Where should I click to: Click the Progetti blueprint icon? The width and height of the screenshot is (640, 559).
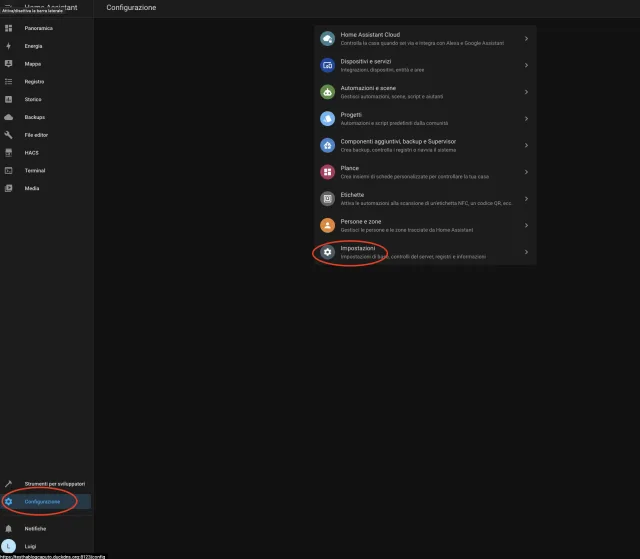[x=327, y=119]
